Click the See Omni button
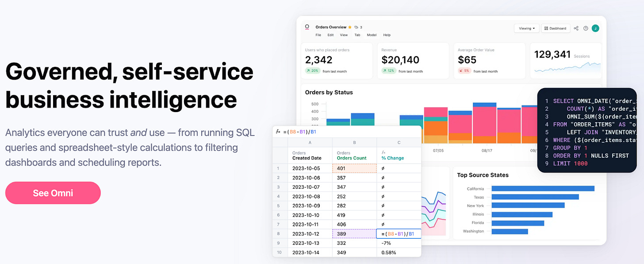The width and height of the screenshot is (644, 264). coord(53,193)
